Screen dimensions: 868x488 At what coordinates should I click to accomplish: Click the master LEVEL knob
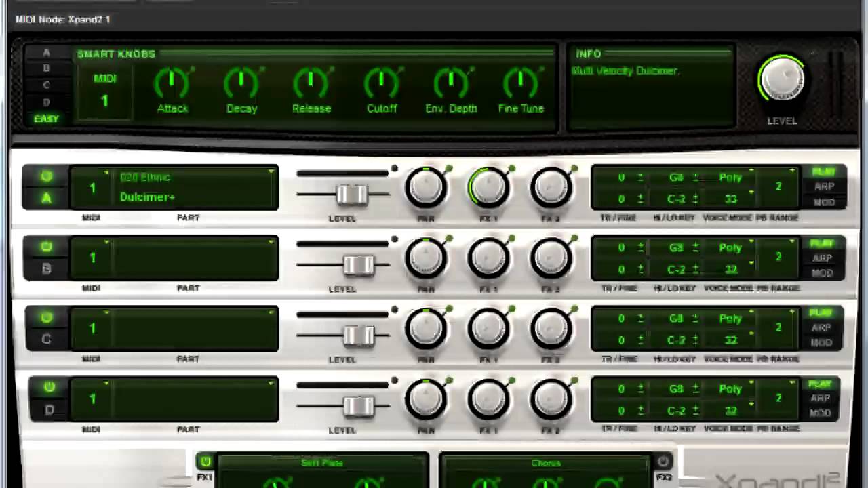(x=782, y=79)
